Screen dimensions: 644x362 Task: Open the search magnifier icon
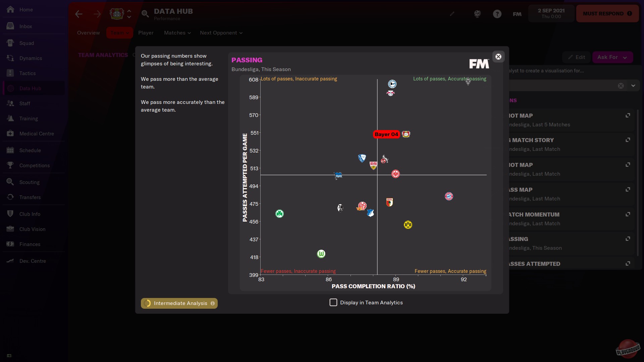pos(145,14)
